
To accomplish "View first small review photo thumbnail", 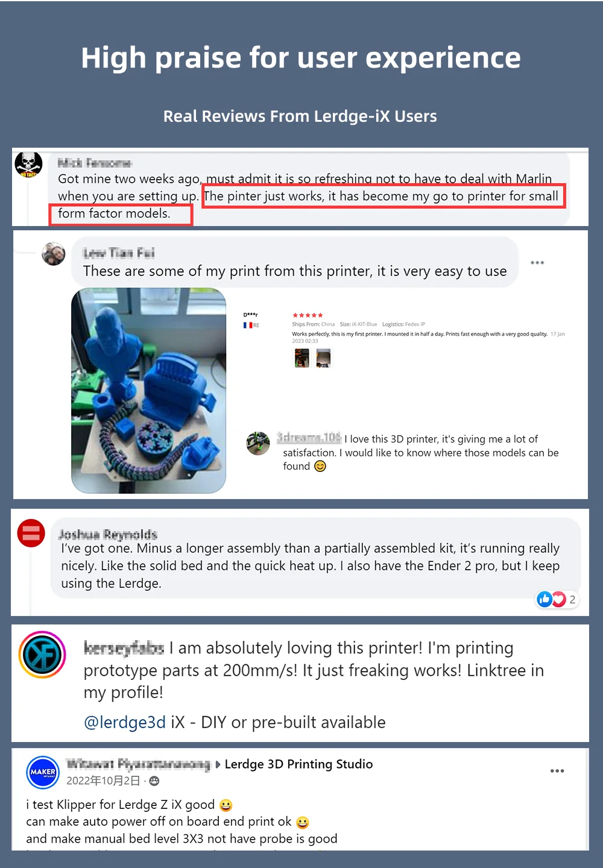I will 301,358.
